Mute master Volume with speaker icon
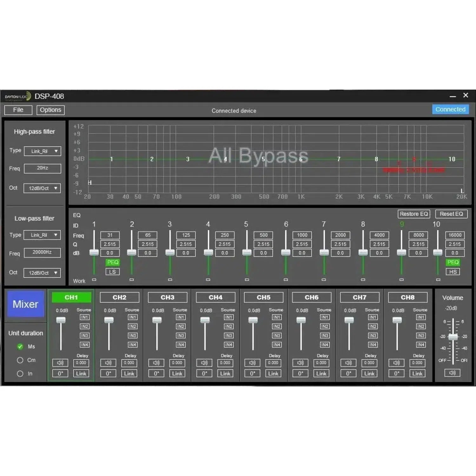 (x=453, y=373)
